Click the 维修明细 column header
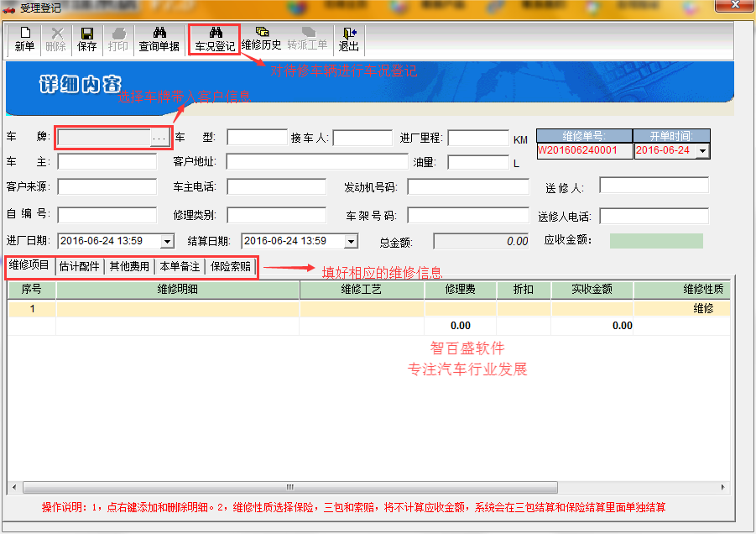This screenshot has width=756, height=534. pyautogui.click(x=178, y=290)
